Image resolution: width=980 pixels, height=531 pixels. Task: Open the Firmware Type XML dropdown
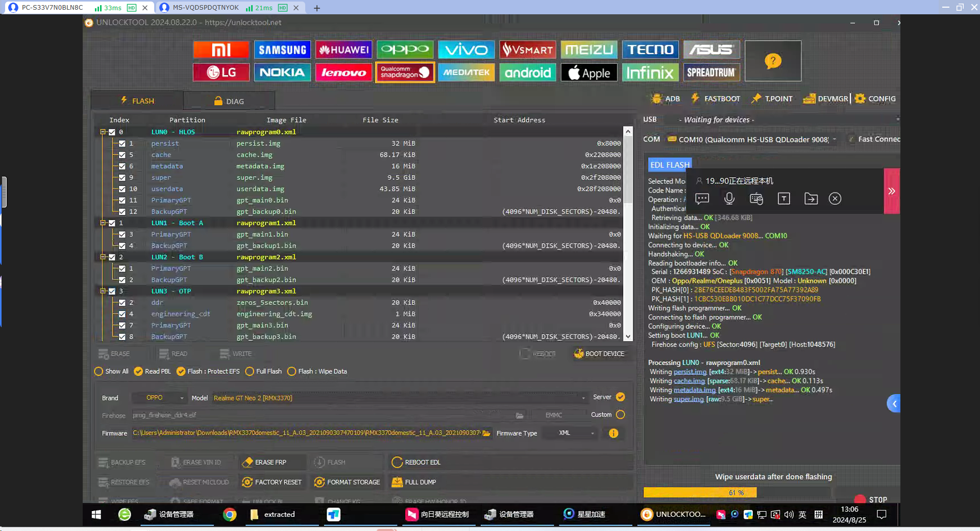(x=569, y=433)
